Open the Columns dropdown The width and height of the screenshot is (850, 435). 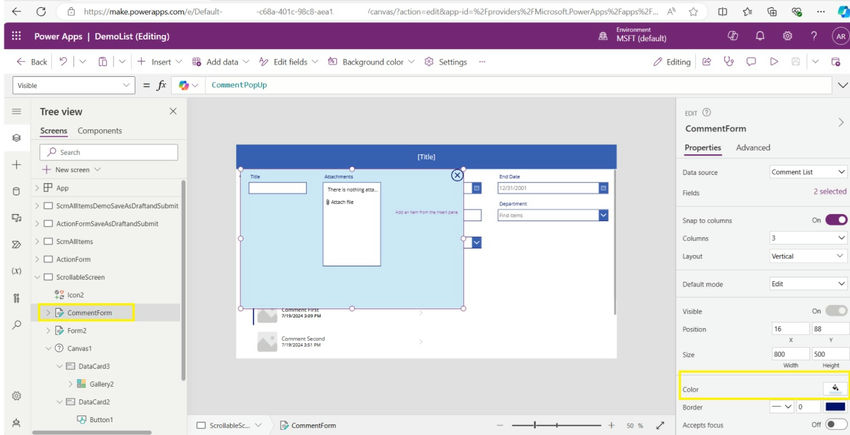click(x=808, y=238)
